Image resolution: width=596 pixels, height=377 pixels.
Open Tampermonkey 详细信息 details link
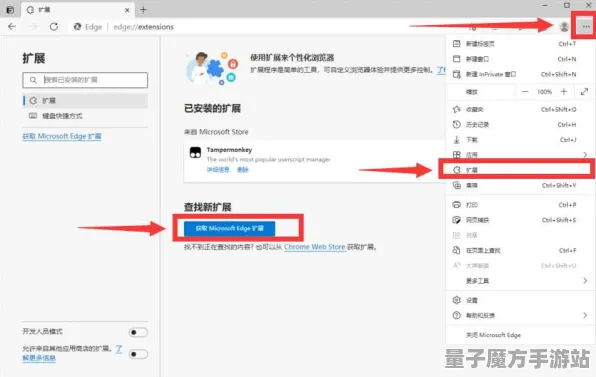pyautogui.click(x=218, y=170)
